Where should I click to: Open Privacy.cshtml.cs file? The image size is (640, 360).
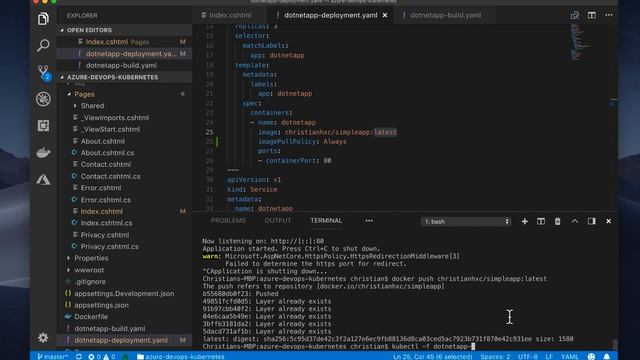(109, 247)
